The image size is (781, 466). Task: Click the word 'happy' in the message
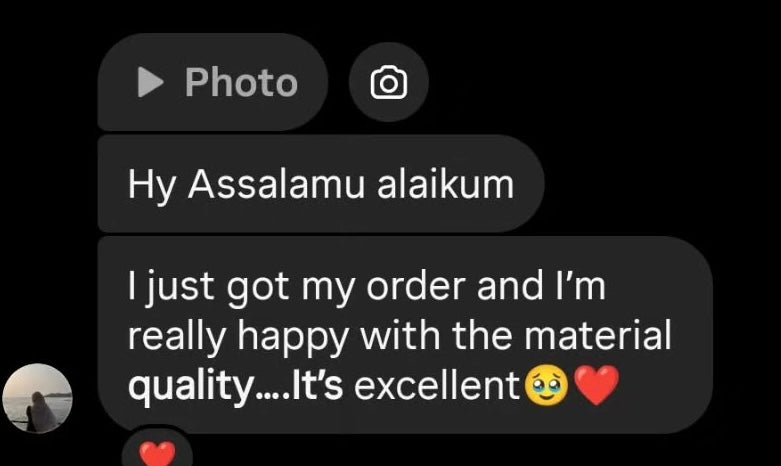click(x=293, y=338)
